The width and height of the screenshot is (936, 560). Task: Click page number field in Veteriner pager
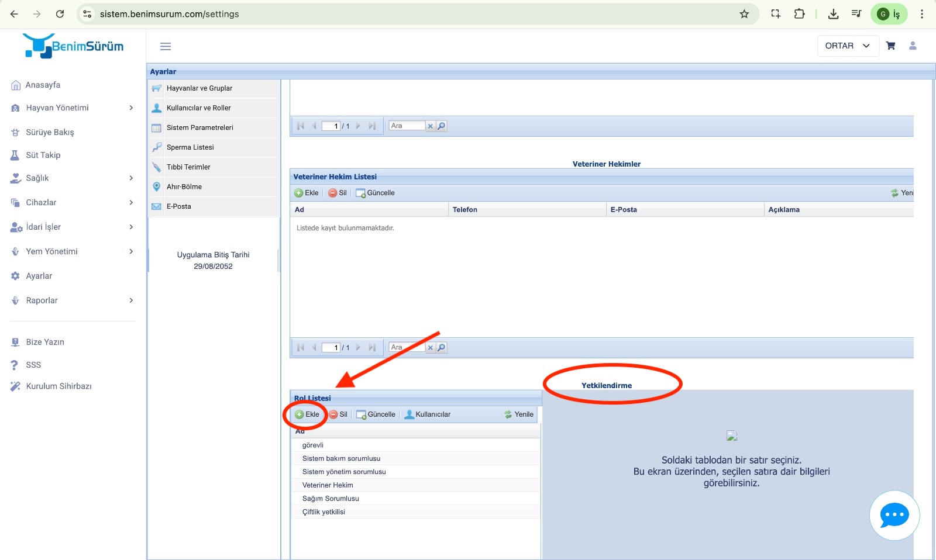click(331, 347)
